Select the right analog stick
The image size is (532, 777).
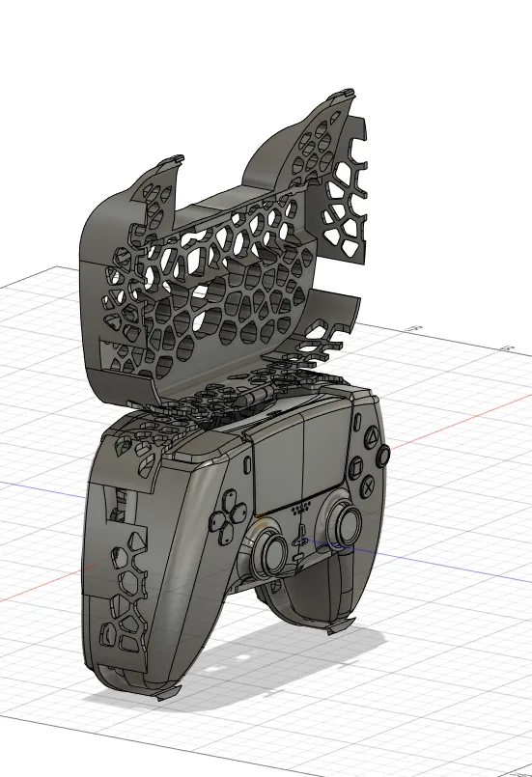point(346,523)
